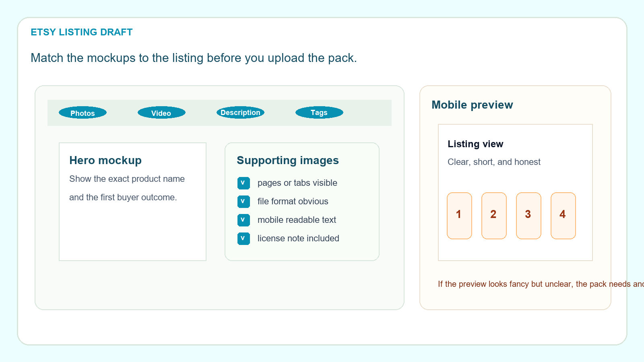The height and width of the screenshot is (362, 644).
Task: Click the 'mobile readable text' label
Action: point(297,220)
